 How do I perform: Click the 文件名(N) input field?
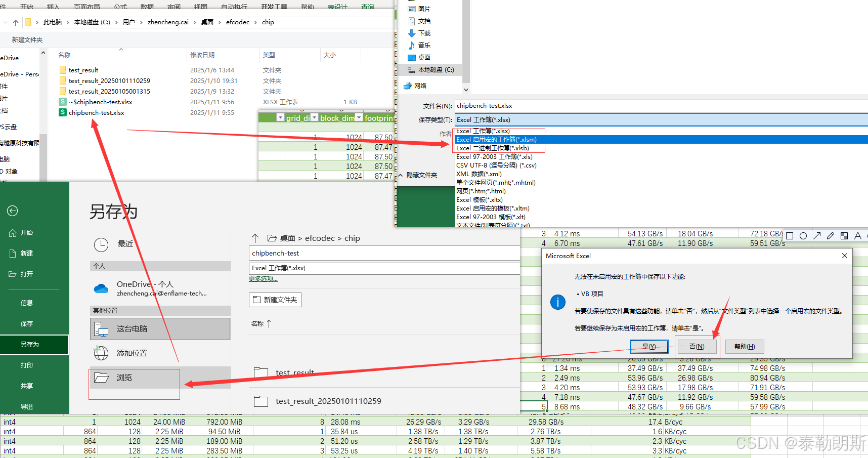661,106
